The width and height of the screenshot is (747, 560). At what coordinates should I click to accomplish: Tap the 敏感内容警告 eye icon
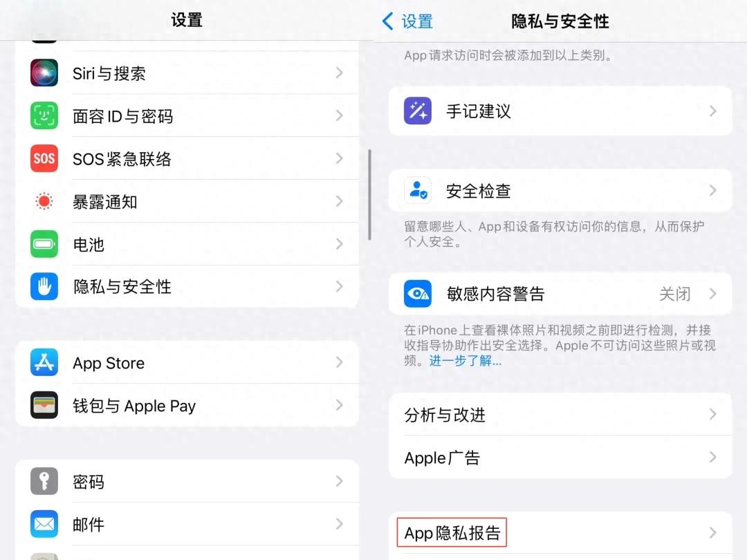tap(418, 294)
